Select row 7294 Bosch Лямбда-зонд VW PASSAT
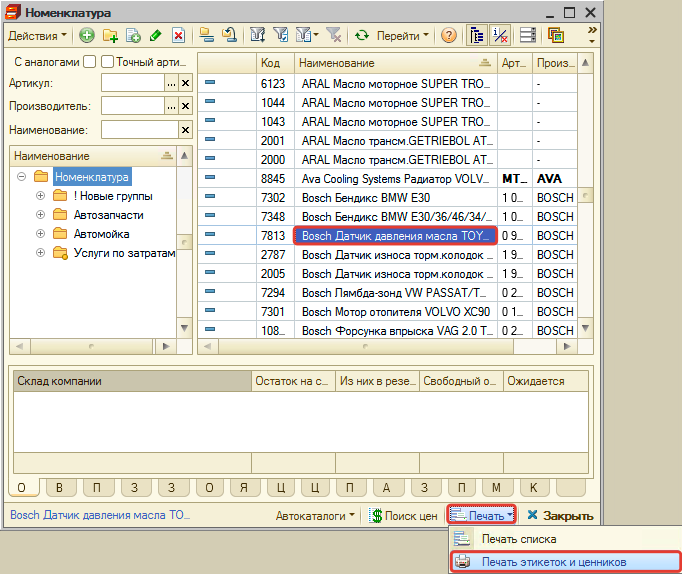The image size is (682, 574). click(387, 293)
